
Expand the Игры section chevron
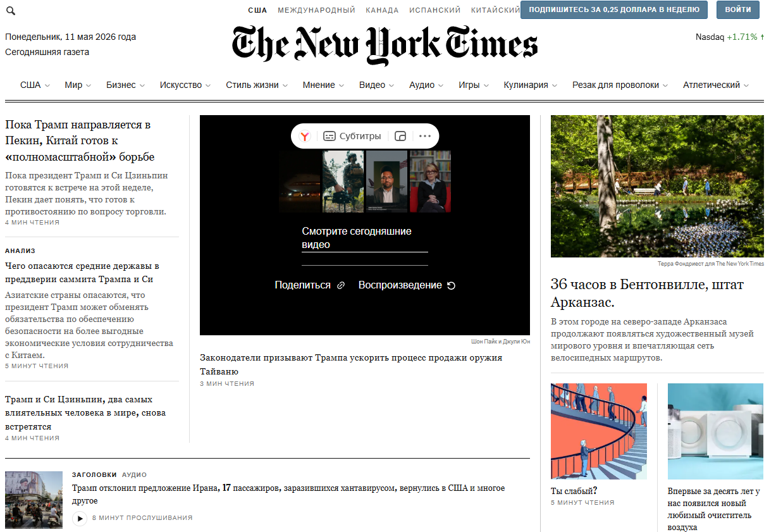pos(486,85)
